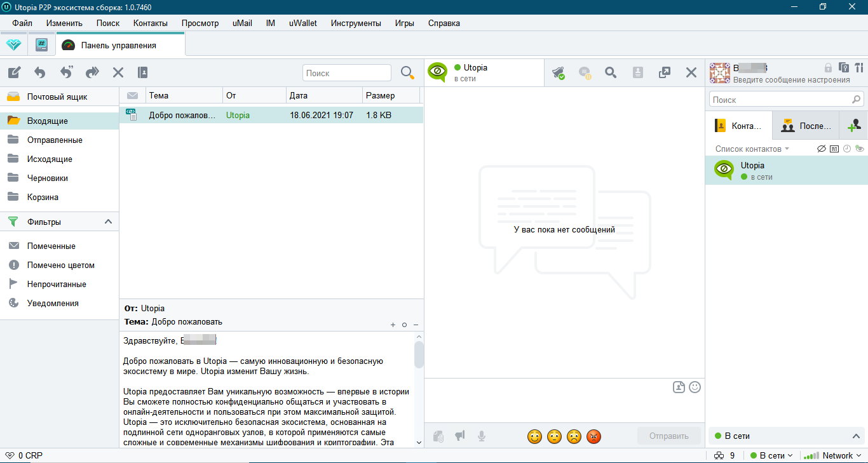The image size is (868, 463).
Task: Open В сети status dropdown in status bar
Action: (x=771, y=455)
